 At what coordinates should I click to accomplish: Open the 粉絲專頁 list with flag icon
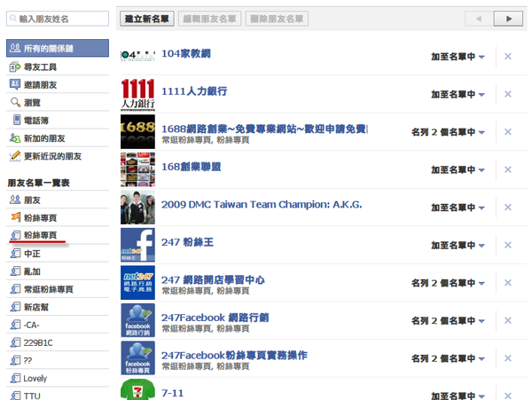[58, 217]
